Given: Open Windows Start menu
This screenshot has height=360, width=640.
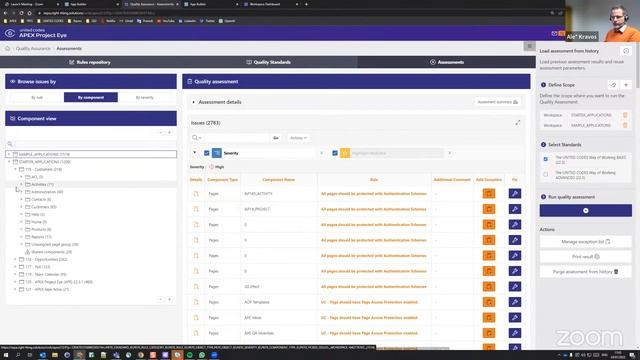Looking at the screenshot, I should pos(6,355).
